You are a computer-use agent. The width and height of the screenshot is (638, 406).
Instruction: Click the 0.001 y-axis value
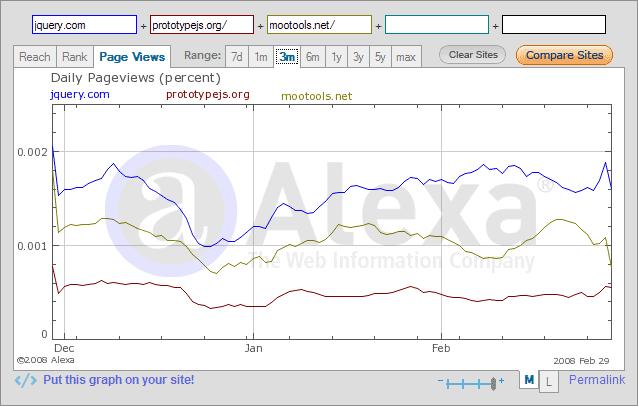[33, 246]
